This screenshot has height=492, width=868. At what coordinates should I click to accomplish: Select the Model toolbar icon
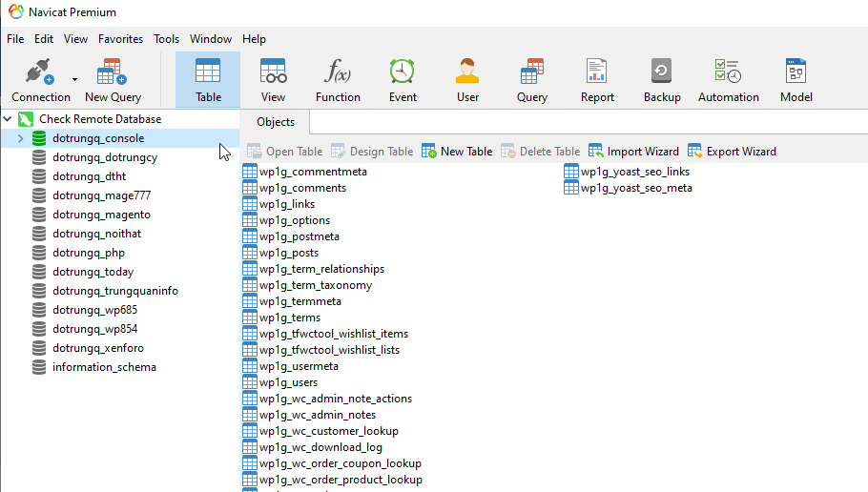796,72
